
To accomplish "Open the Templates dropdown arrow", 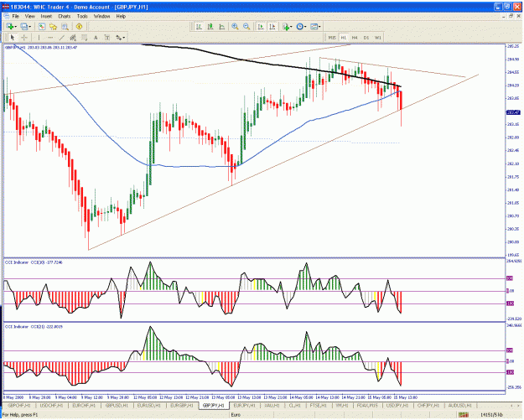I will pos(319,27).
